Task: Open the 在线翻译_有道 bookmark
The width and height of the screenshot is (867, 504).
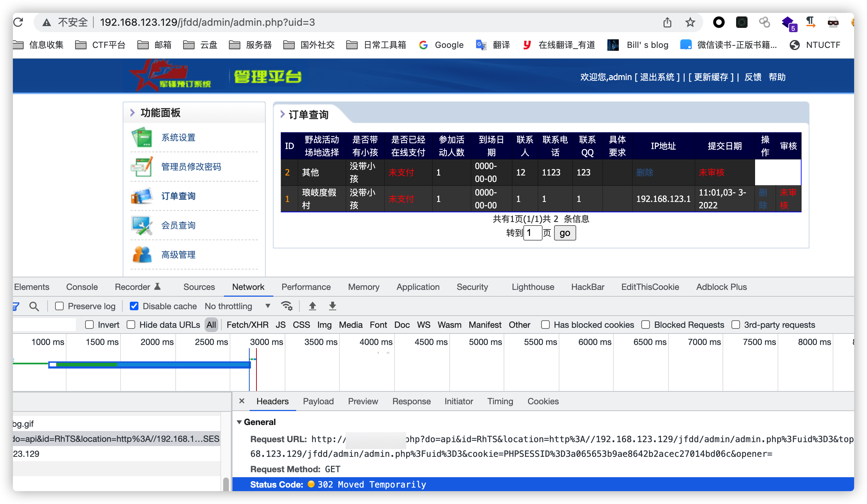Action: (x=559, y=45)
